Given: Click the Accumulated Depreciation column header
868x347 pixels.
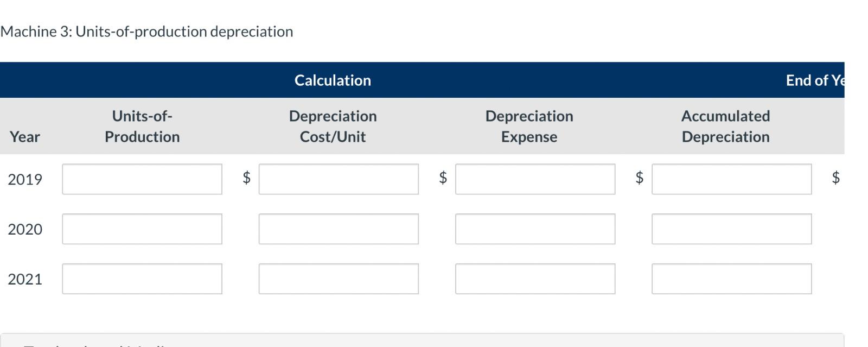Looking at the screenshot, I should coord(726,127).
